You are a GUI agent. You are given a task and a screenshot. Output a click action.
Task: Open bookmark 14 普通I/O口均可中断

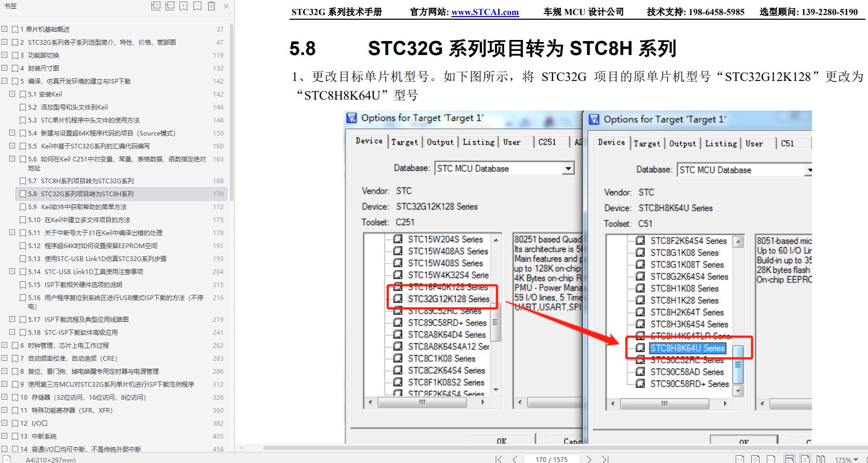pyautogui.click(x=80, y=450)
